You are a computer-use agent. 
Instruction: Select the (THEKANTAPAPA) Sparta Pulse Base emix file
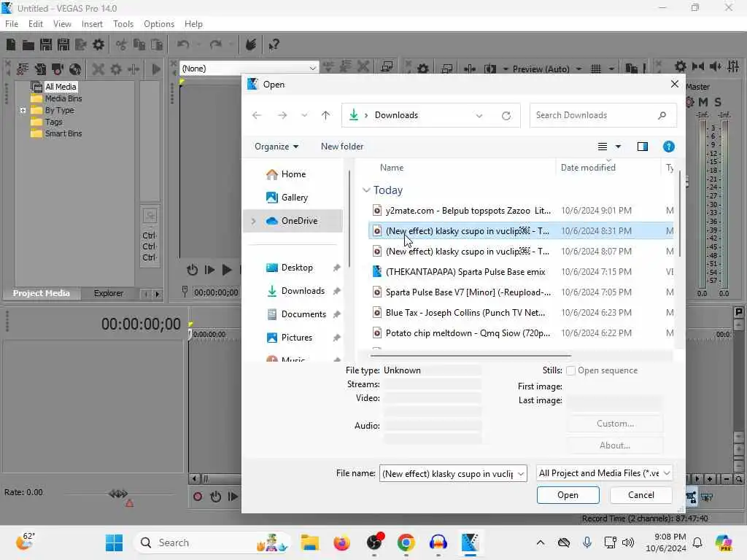(522, 272)
